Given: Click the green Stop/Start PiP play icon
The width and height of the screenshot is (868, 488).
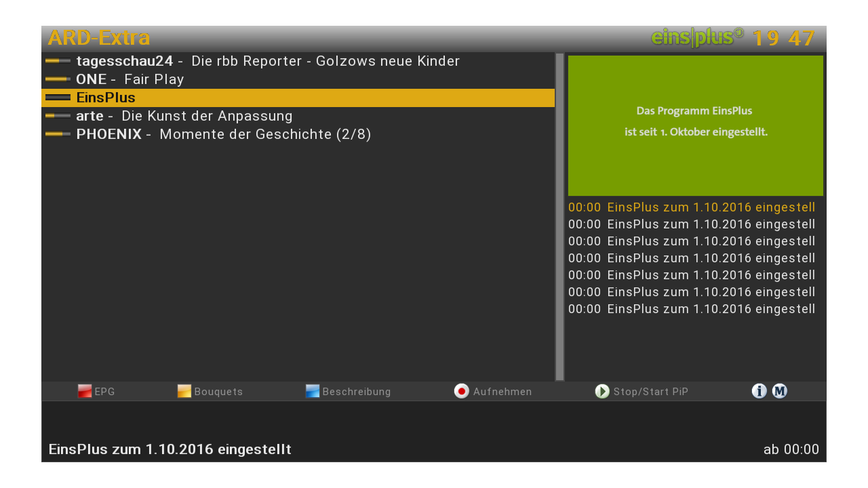Looking at the screenshot, I should [602, 391].
